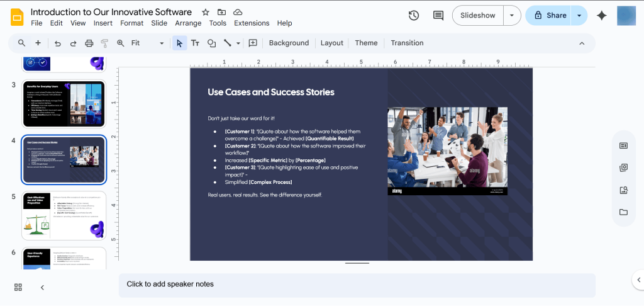Click the Undo arrow
This screenshot has width=644, height=306.
click(58, 43)
